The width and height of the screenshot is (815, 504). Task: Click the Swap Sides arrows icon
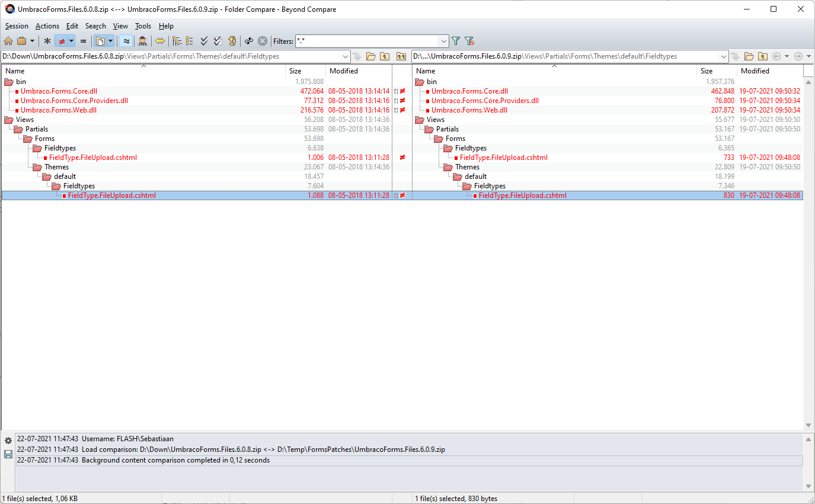point(160,41)
